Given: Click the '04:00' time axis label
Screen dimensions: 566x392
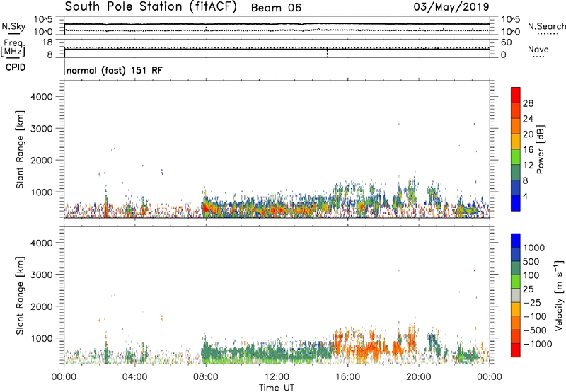Looking at the screenshot, I should tap(135, 377).
